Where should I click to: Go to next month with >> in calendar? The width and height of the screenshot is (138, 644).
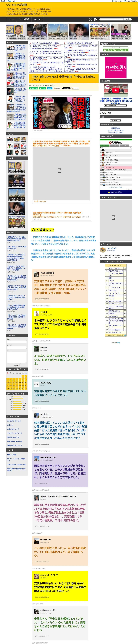pos(24,369)
